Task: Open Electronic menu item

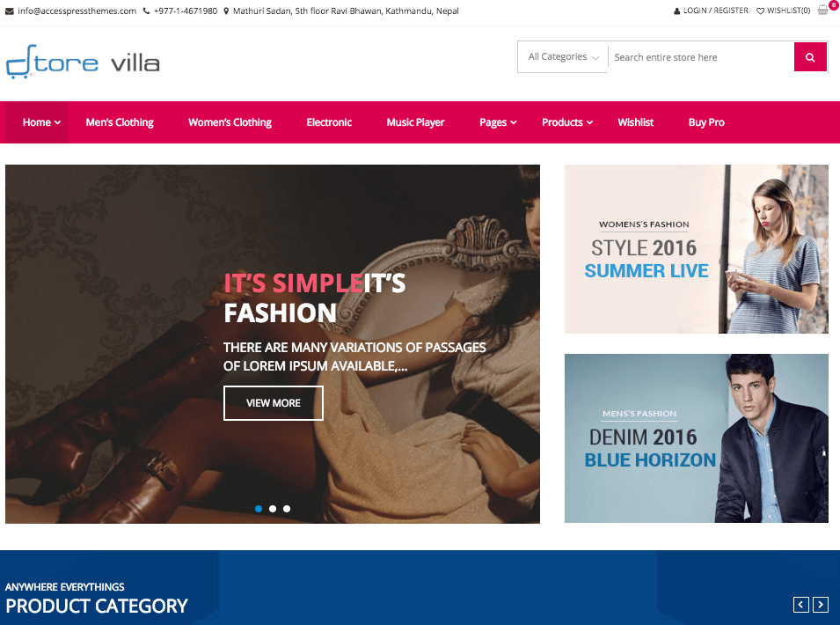Action: (x=329, y=122)
